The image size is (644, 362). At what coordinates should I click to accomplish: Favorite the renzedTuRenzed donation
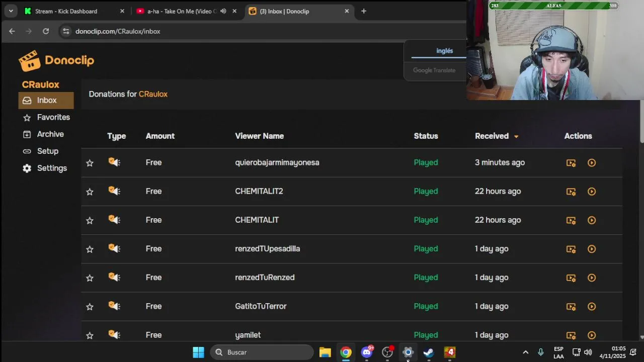tap(90, 278)
